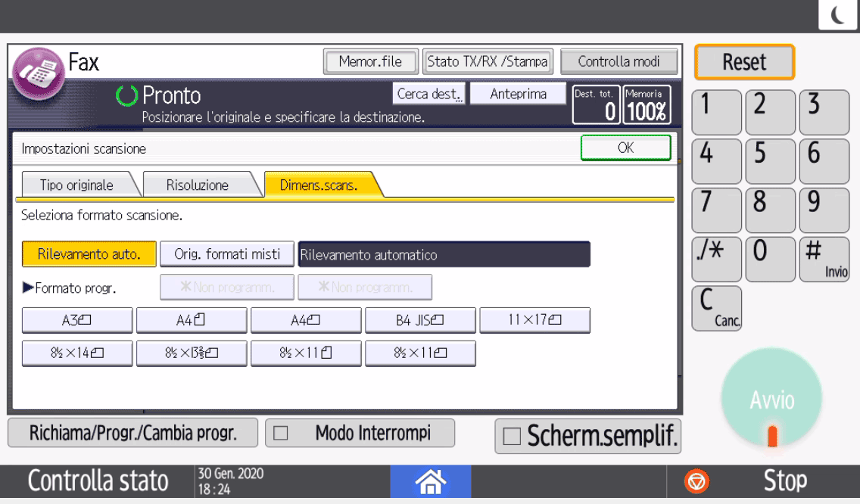860x504 pixels.
Task: Choose 8½×14 scan size
Action: tap(76, 353)
